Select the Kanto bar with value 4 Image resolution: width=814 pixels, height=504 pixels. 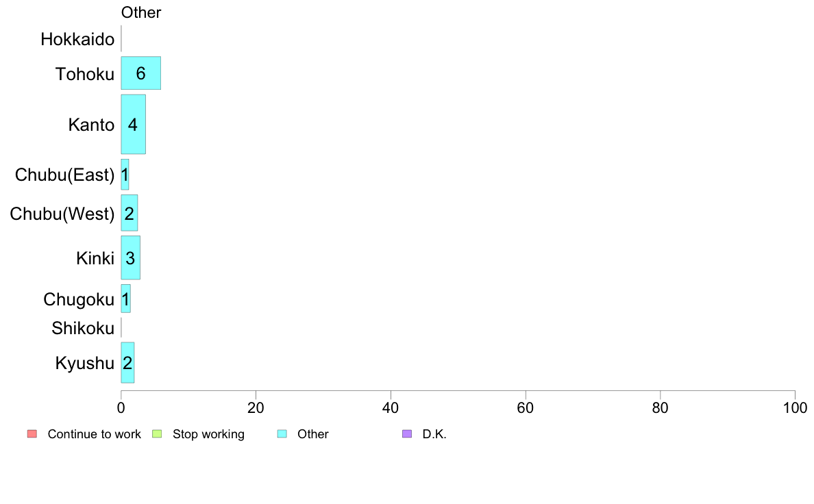134,124
